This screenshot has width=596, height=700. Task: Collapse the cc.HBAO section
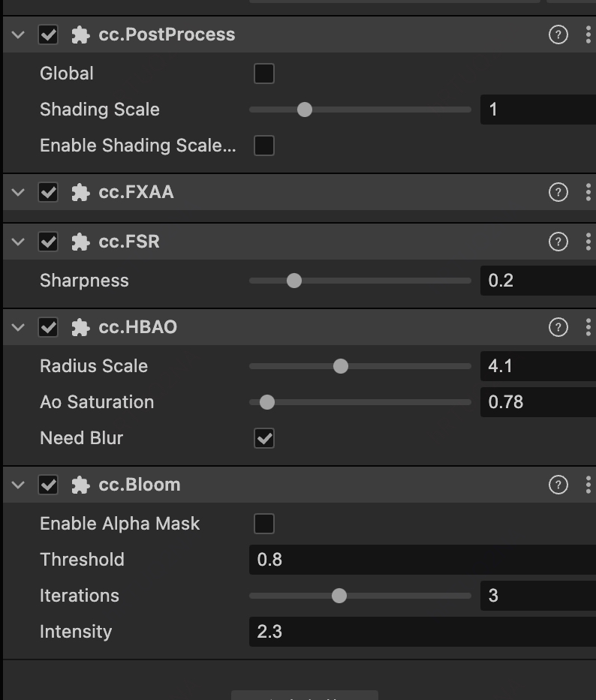click(18, 327)
